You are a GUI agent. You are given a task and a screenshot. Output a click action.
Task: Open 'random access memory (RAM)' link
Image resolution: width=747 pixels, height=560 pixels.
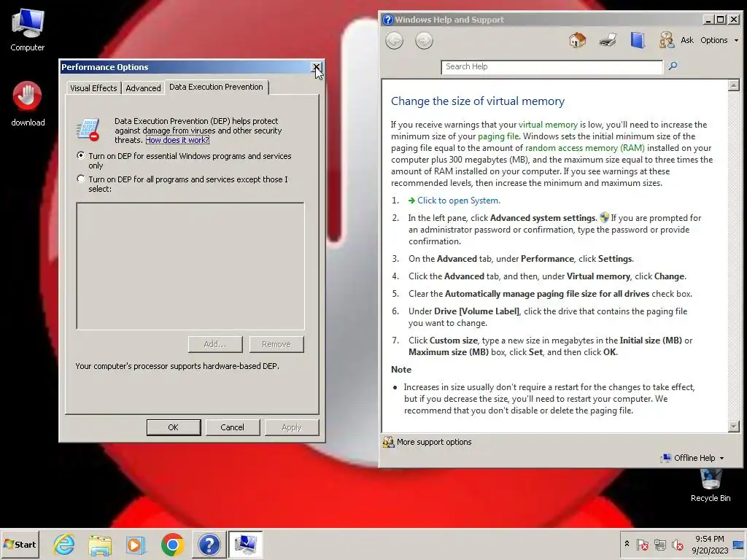pos(584,148)
